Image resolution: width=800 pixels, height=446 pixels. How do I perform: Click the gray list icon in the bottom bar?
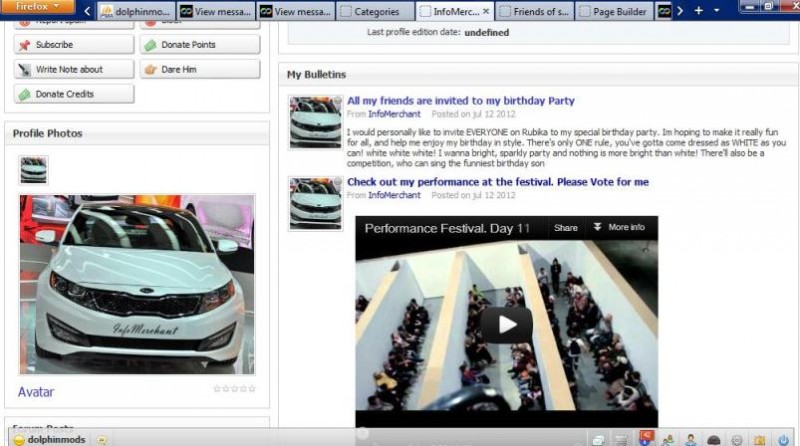click(x=621, y=440)
